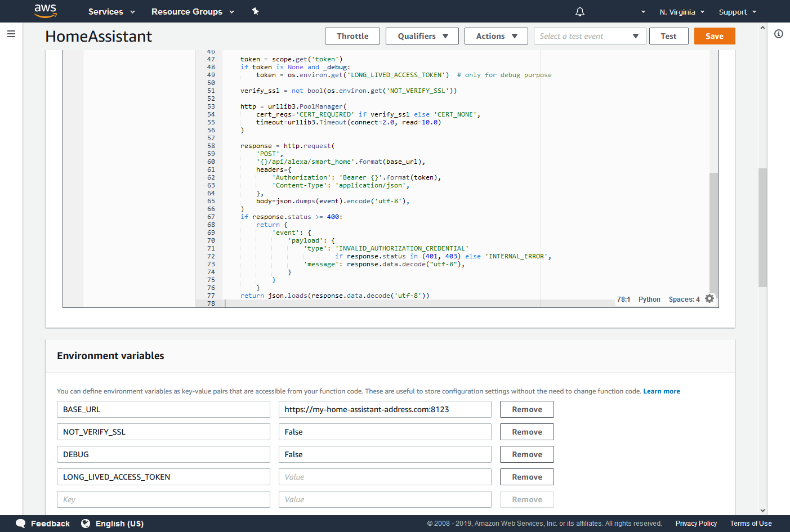Open the Terms of Use link

click(x=751, y=524)
